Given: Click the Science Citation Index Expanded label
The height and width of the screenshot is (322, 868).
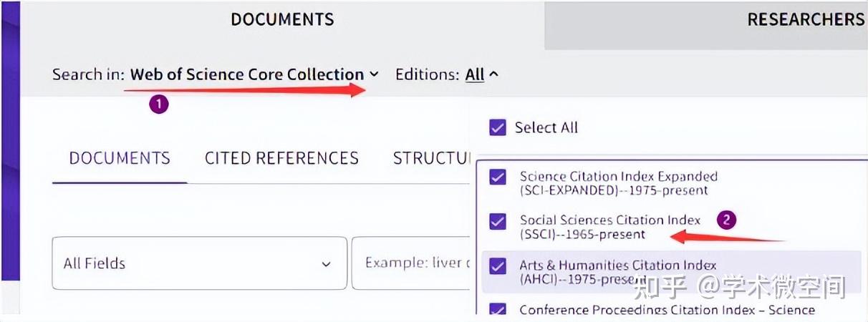Looking at the screenshot, I should click(x=618, y=176).
